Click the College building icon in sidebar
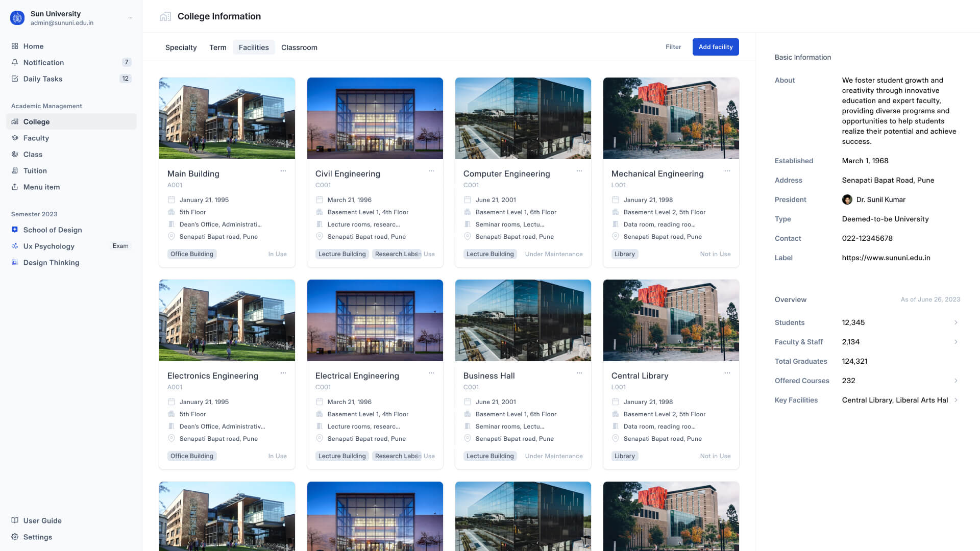Viewport: 980px width, 551px height. (15, 121)
